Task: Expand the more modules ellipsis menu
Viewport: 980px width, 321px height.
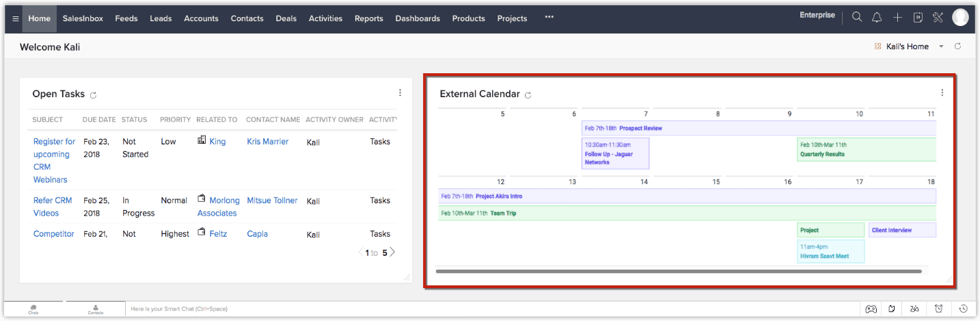Action: 549,18
